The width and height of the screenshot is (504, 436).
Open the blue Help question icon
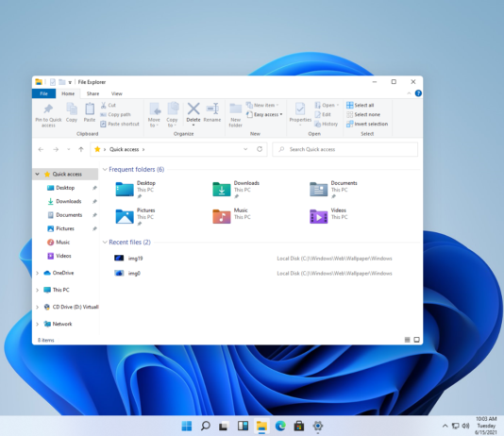click(418, 93)
